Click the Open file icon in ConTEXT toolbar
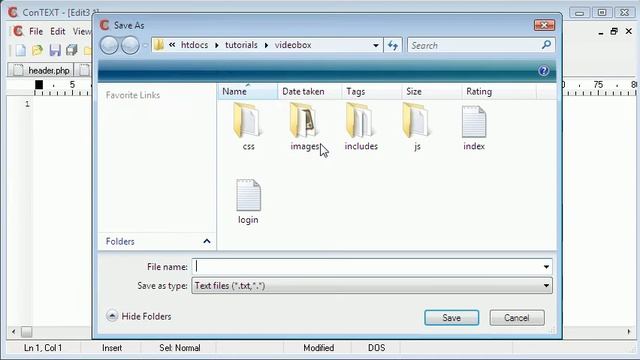The image size is (640, 360). (38, 50)
